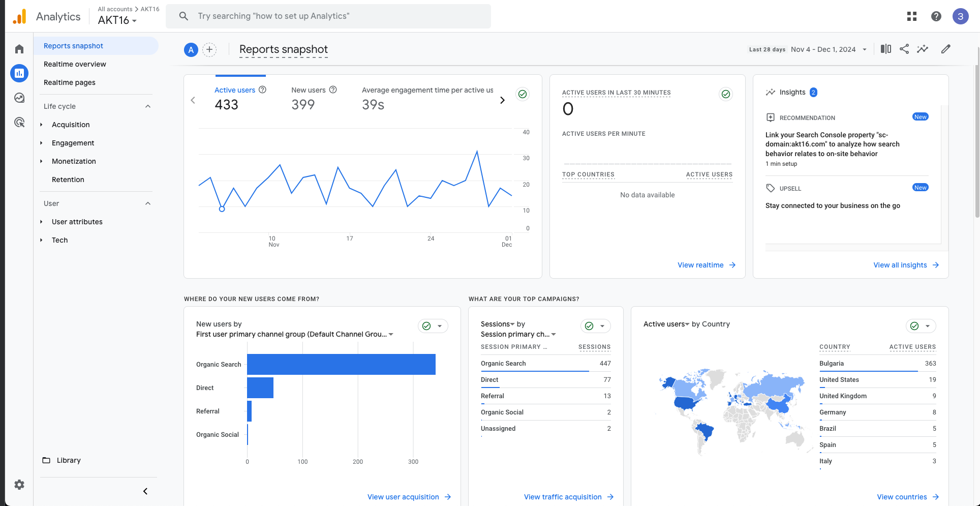
Task: Change the Sessions metric dropdown
Action: (498, 324)
